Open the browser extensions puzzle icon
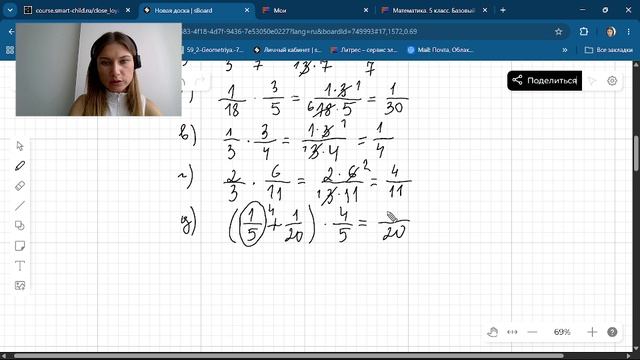This screenshot has height=360, width=640. (x=584, y=31)
